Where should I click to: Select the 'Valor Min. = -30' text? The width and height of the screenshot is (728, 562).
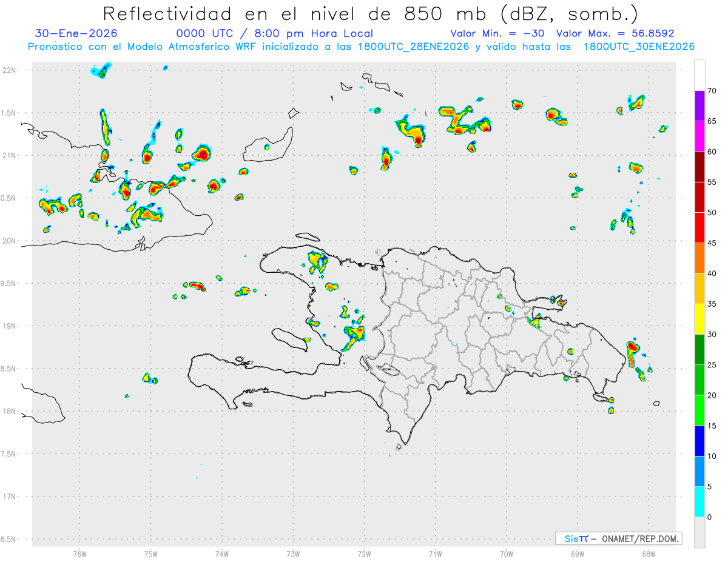tap(497, 33)
